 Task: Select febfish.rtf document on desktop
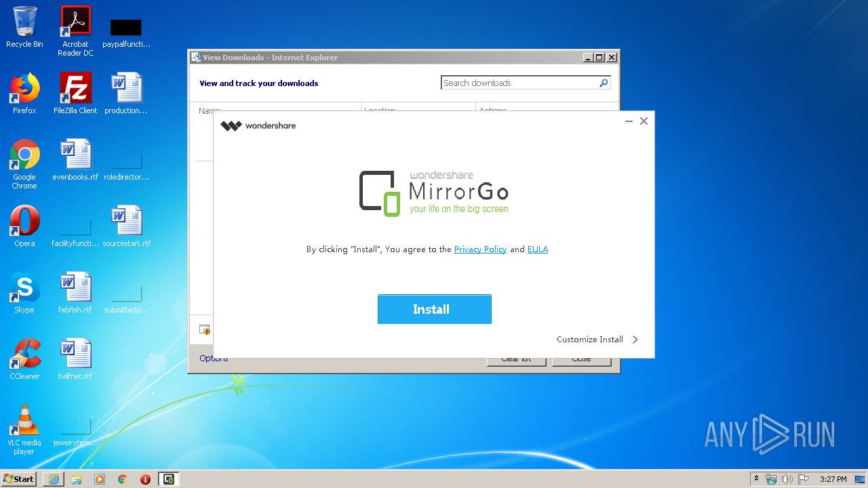click(x=75, y=293)
